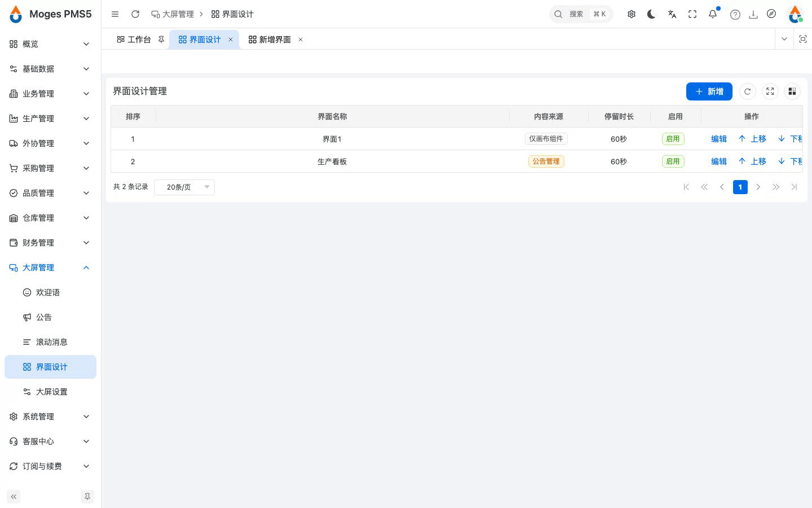Viewport: 812px width, 508px height.
Task: Expand the 品质管理 menu
Action: tap(50, 193)
